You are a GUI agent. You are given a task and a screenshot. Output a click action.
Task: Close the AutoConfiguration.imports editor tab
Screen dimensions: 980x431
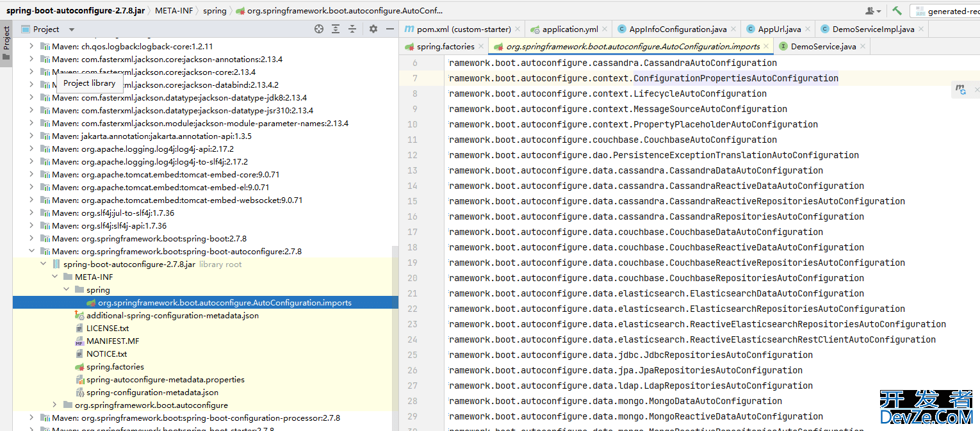(x=766, y=47)
